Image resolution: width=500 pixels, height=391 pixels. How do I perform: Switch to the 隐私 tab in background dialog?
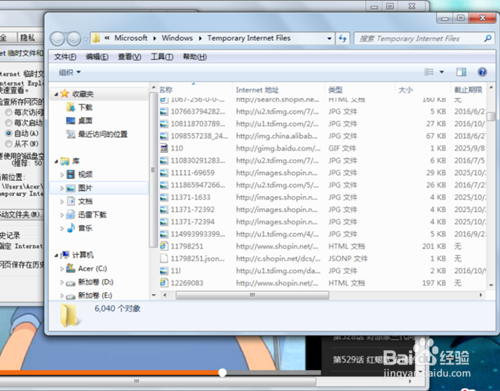28,38
